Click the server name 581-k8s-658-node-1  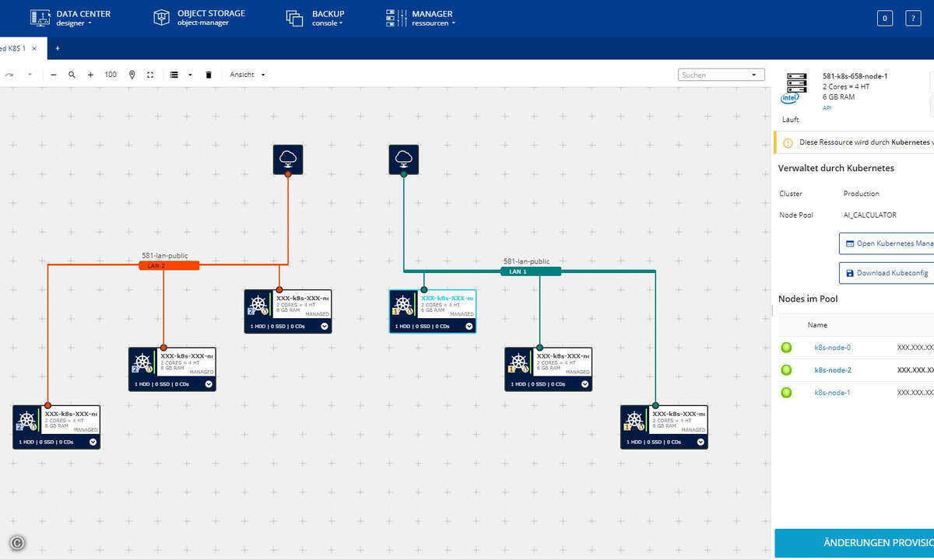pos(855,76)
